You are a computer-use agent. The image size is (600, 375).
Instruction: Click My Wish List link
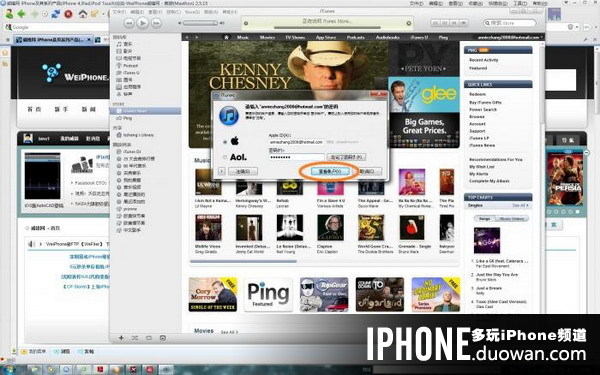pyautogui.click(x=482, y=167)
